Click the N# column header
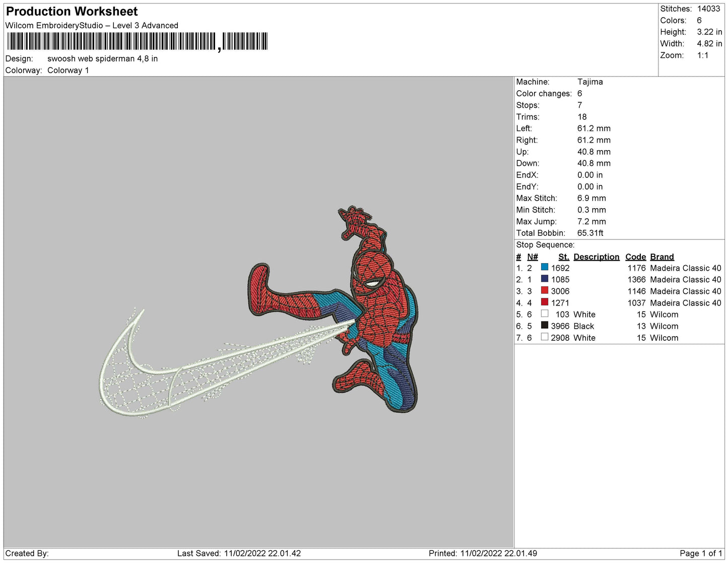The height and width of the screenshot is (563, 728). click(533, 257)
